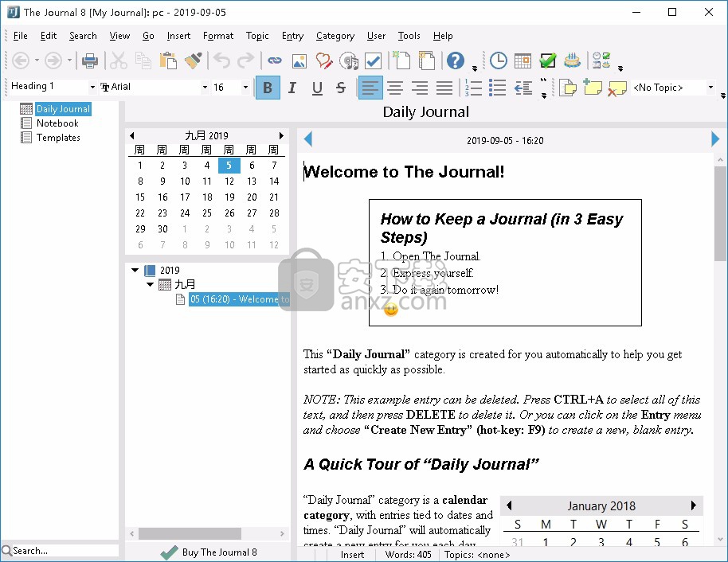728x562 pixels.
Task: Insert a picture using image icon
Action: click(x=299, y=60)
